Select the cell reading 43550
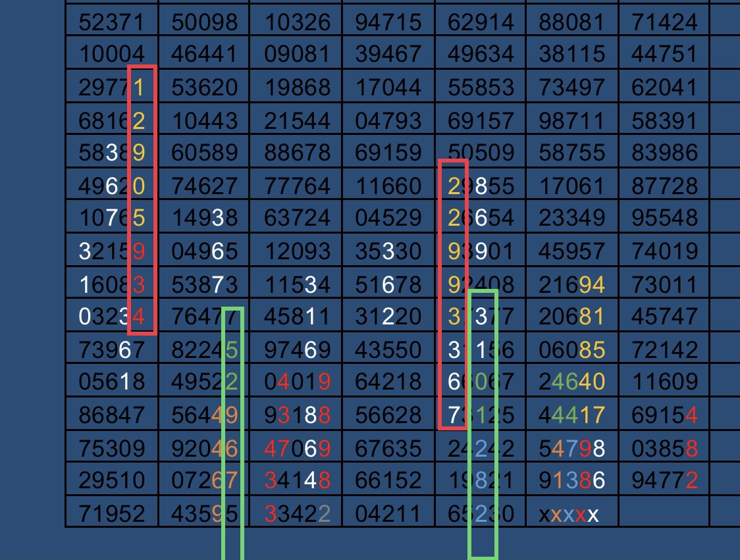740x560 pixels. (388, 349)
